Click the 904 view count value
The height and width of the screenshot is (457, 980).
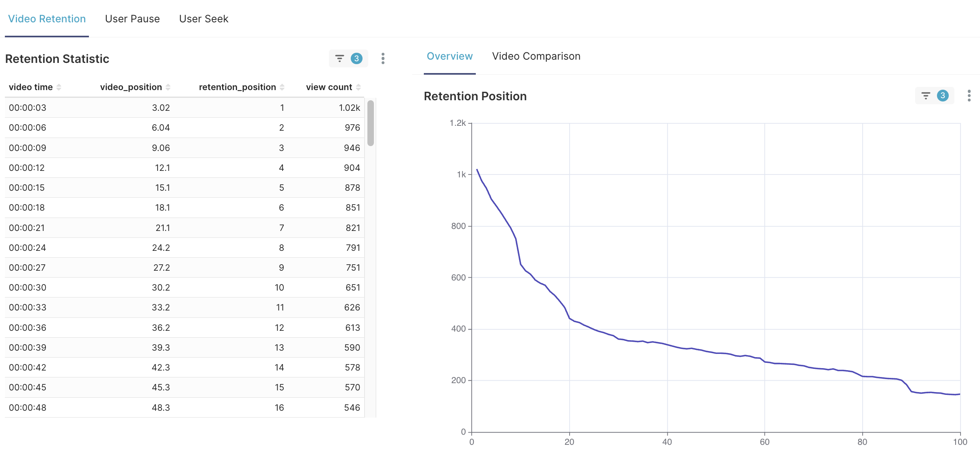point(352,168)
